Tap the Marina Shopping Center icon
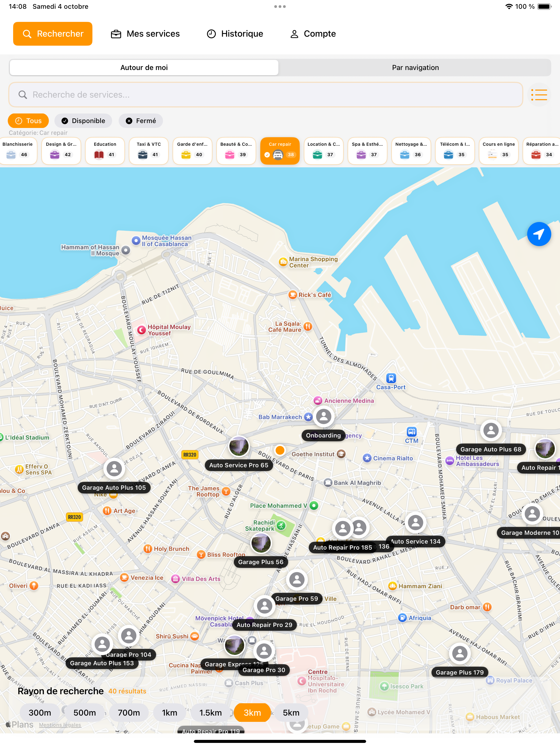The width and height of the screenshot is (560, 747). pos(283,262)
